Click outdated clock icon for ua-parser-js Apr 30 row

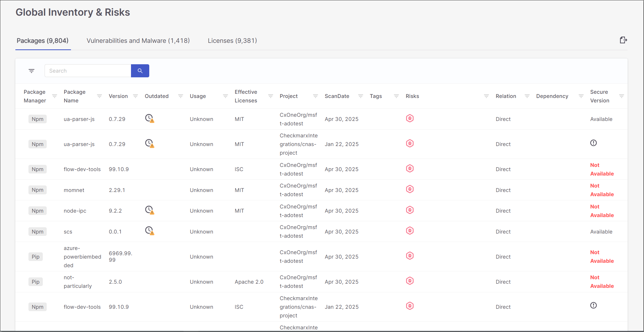pos(150,118)
